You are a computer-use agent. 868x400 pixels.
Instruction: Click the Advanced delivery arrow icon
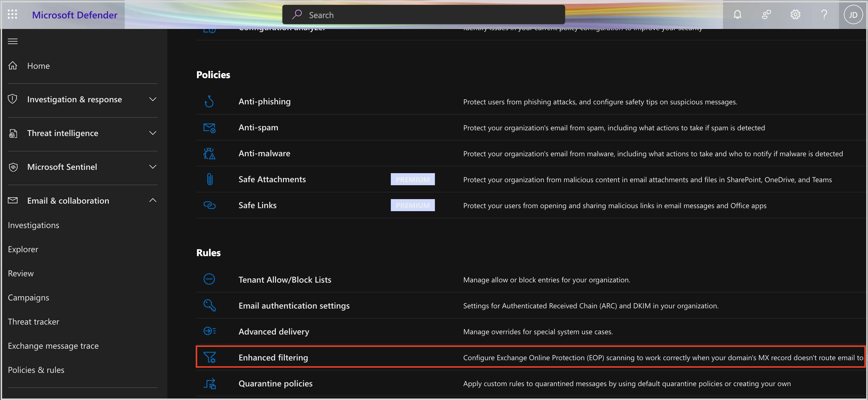coord(210,331)
